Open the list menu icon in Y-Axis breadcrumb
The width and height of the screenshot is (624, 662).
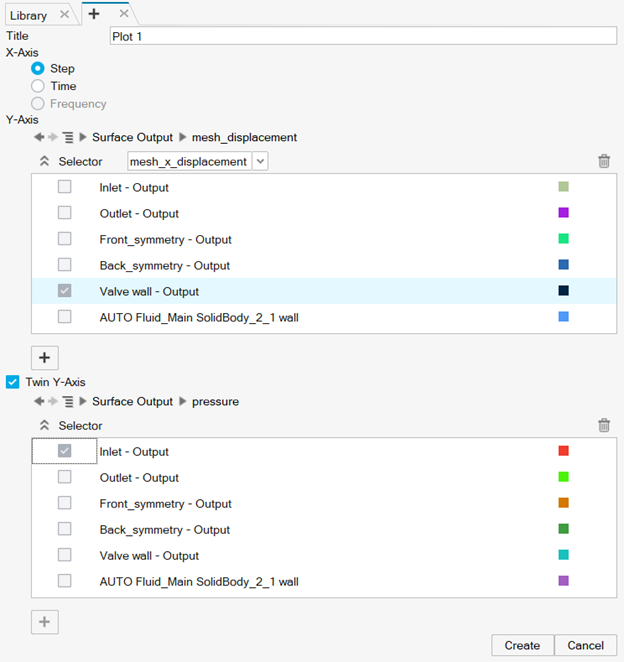tap(68, 137)
